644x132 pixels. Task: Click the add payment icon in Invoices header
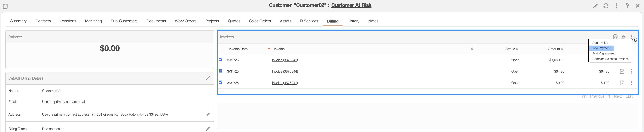[x=623, y=37]
